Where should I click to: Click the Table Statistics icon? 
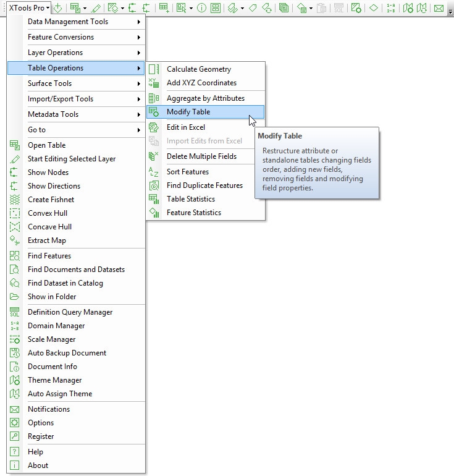pos(154,199)
